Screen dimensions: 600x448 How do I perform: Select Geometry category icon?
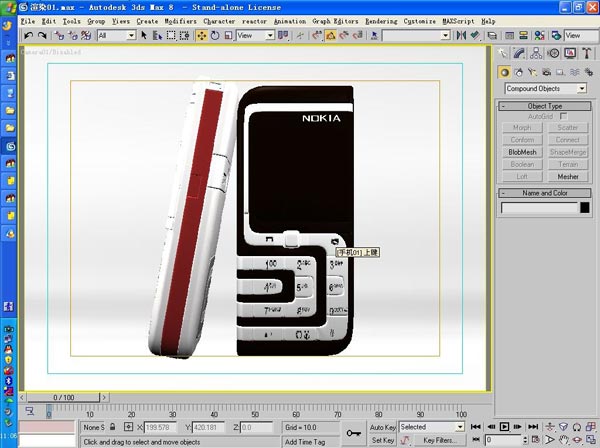click(504, 72)
